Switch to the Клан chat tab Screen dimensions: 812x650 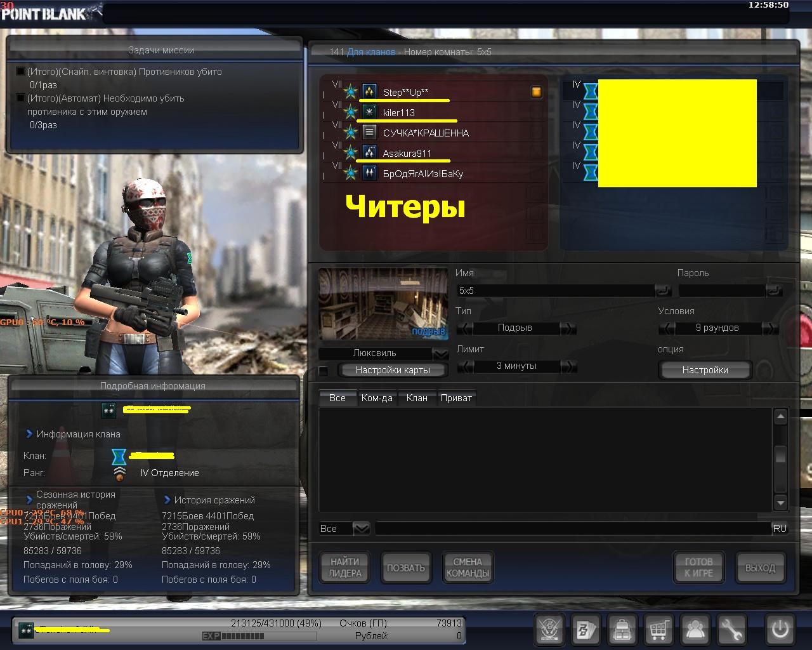[416, 398]
